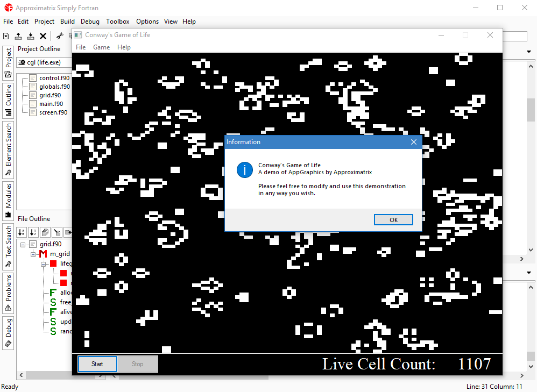Viewport: 537px width, 392px height.
Task: Click the Conway's Game of Life window icon
Action: click(x=78, y=35)
